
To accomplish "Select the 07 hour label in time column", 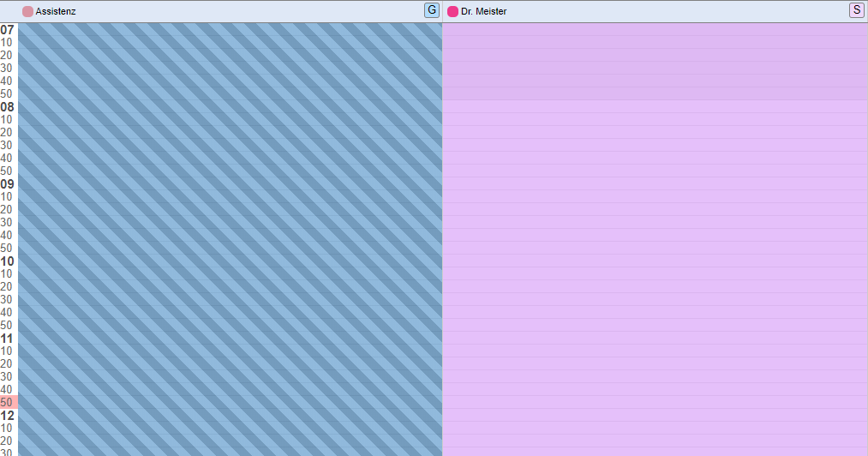I will pyautogui.click(x=7, y=30).
